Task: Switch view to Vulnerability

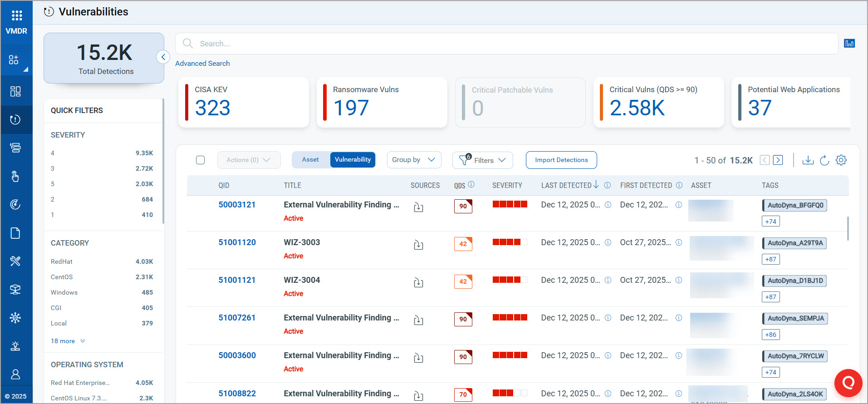Action: click(x=353, y=160)
